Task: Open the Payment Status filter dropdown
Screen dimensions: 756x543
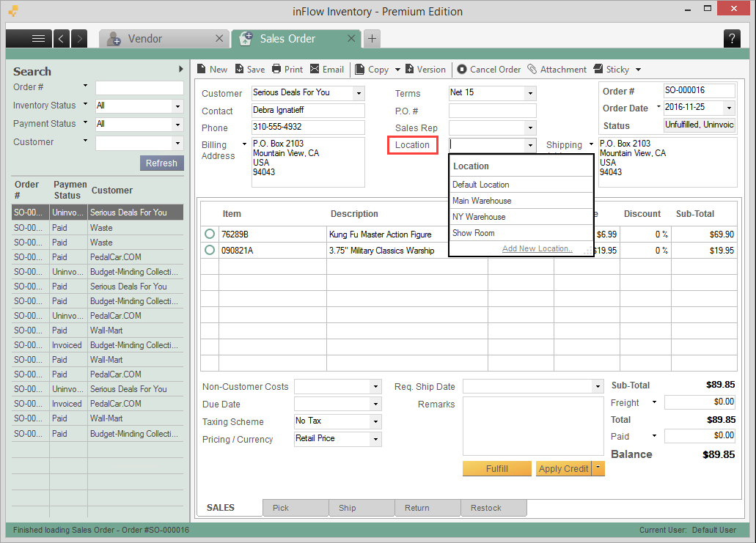Action: [x=178, y=125]
